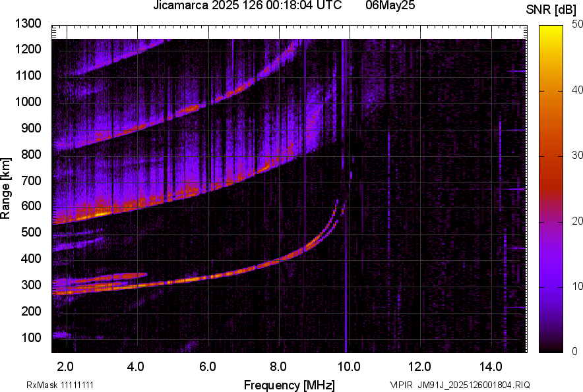Image resolution: width=583 pixels, height=392 pixels.
Task: Click the range tick label '500'
Action: pyautogui.click(x=31, y=232)
